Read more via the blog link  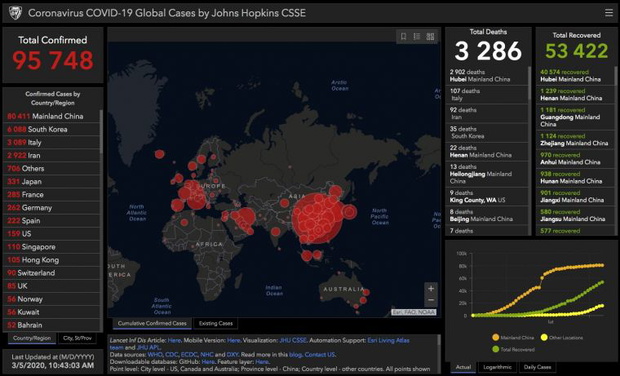(x=295, y=355)
